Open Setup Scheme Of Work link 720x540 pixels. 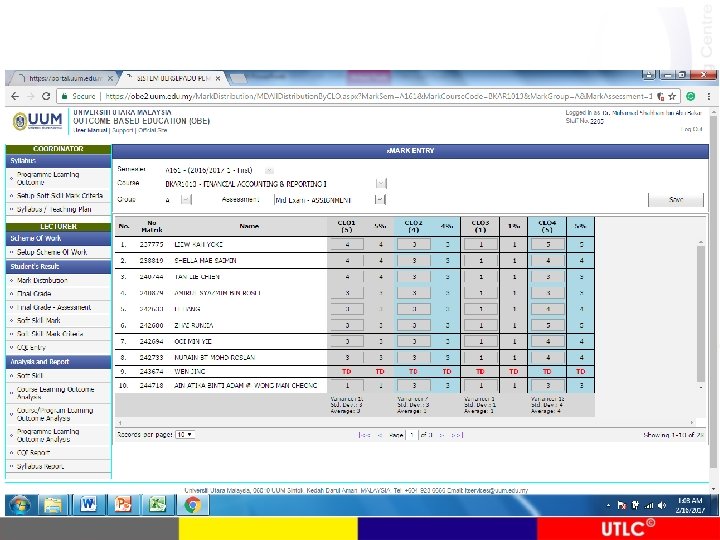point(51,252)
